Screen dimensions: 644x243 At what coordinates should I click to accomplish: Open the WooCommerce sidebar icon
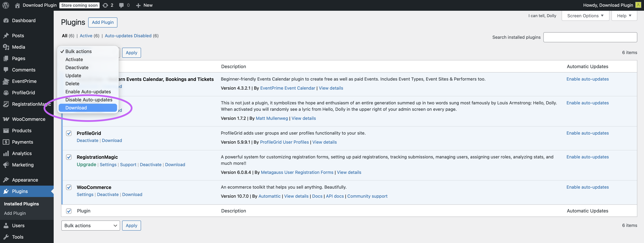[6, 119]
